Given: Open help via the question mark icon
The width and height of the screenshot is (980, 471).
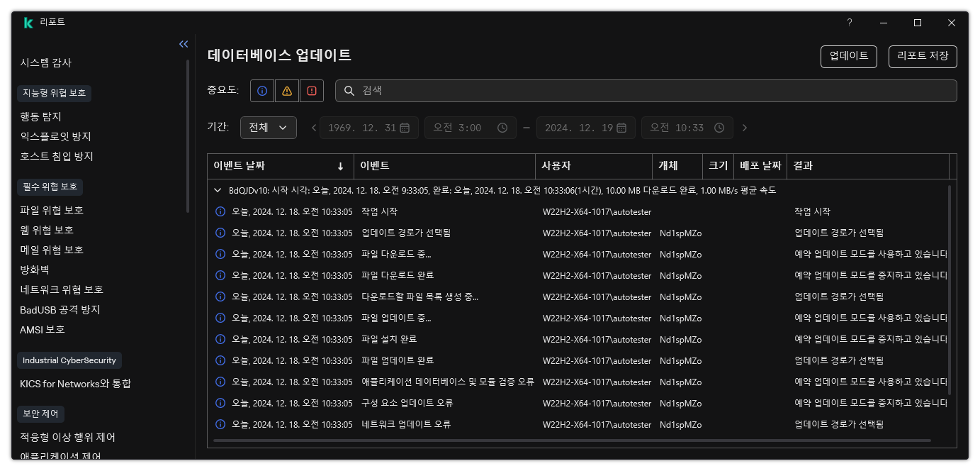Looking at the screenshot, I should (849, 23).
